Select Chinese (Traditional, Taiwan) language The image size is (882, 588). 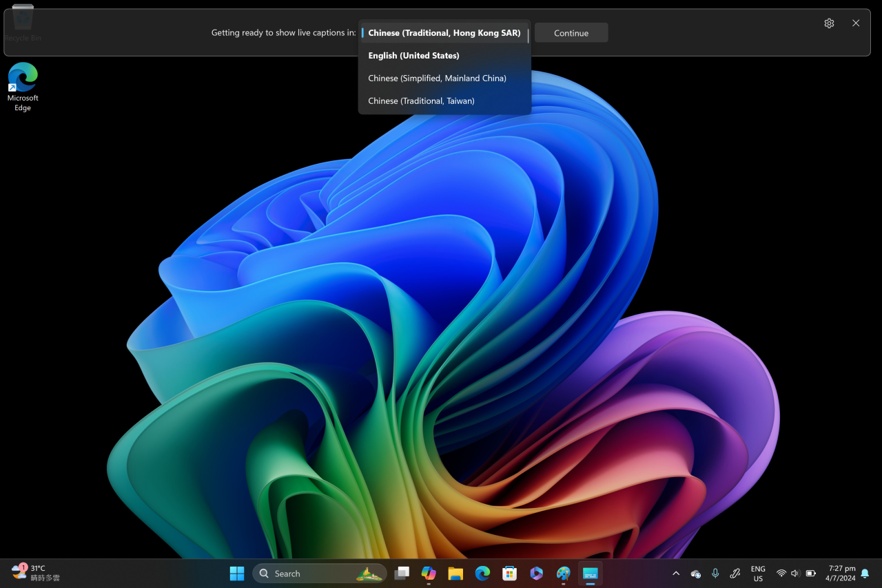[421, 101]
